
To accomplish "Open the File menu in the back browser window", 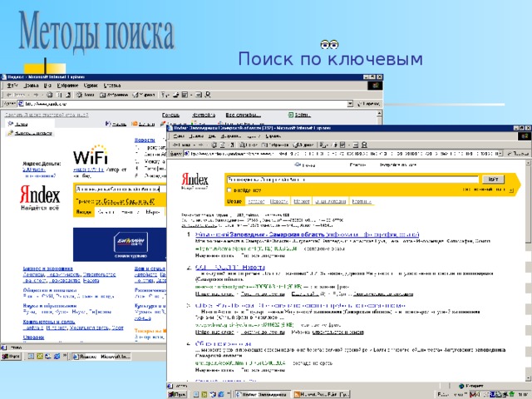I will pyautogui.click(x=10, y=86).
